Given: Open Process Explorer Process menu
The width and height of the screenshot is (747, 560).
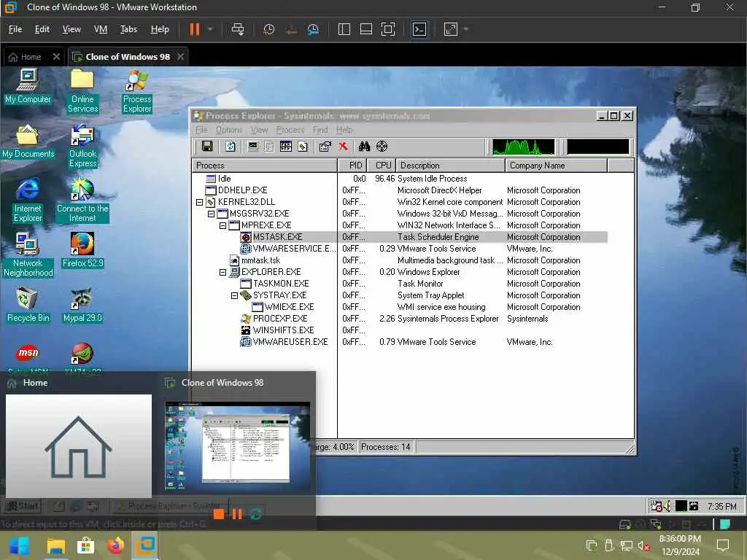Looking at the screenshot, I should (x=290, y=130).
